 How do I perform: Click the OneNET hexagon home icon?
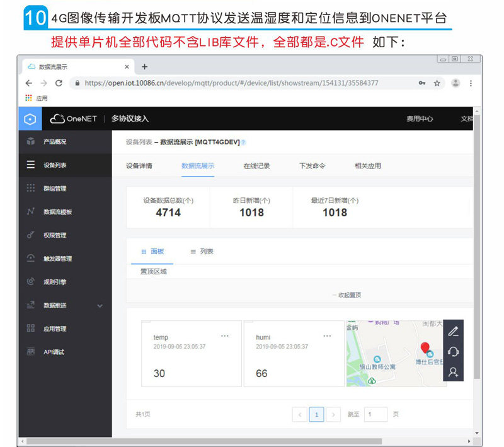click(x=30, y=119)
